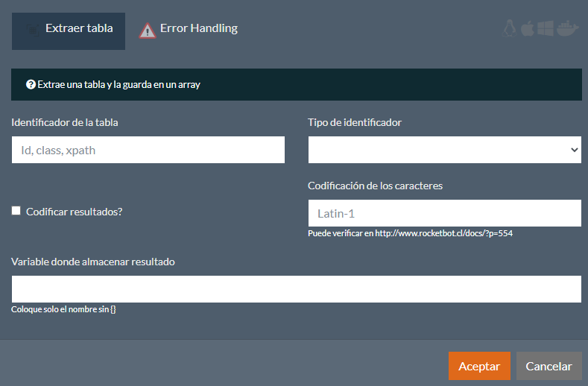Focus the Identificador de la tabla field
The image size is (588, 386).
pyautogui.click(x=148, y=150)
